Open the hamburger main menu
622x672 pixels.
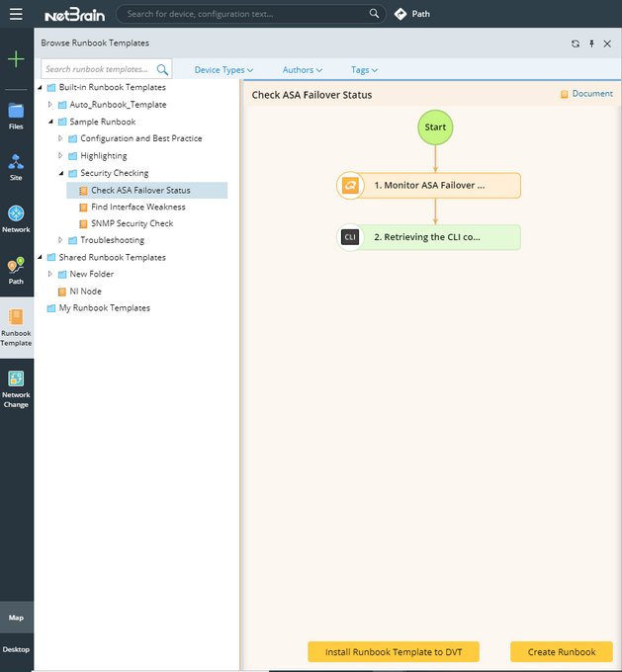[16, 14]
